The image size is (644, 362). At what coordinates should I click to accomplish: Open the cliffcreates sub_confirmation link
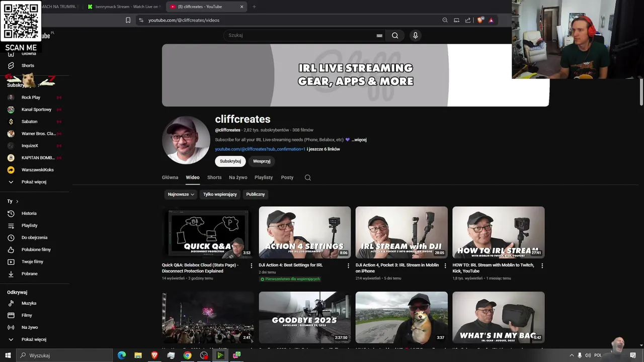click(260, 149)
